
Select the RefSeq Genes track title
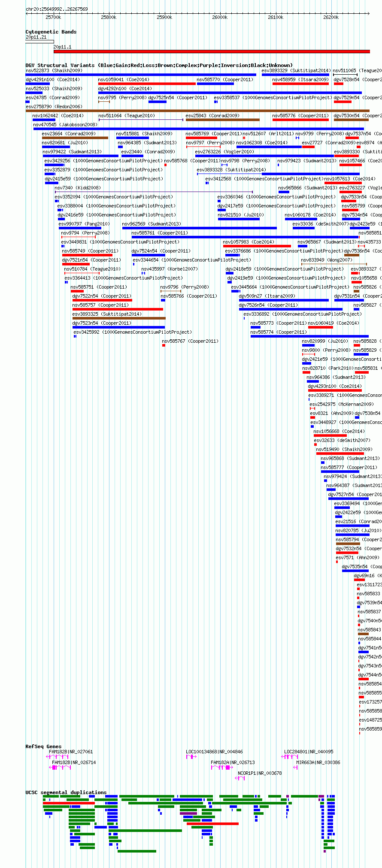click(43, 746)
